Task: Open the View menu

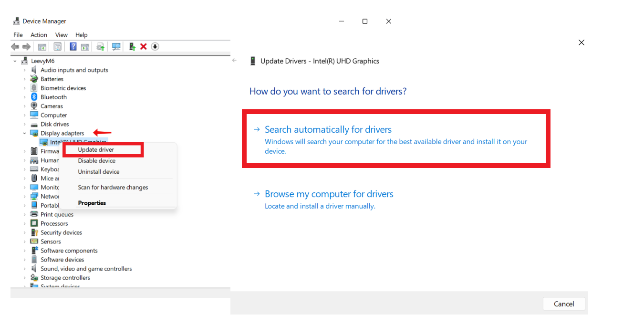Action: [x=61, y=35]
